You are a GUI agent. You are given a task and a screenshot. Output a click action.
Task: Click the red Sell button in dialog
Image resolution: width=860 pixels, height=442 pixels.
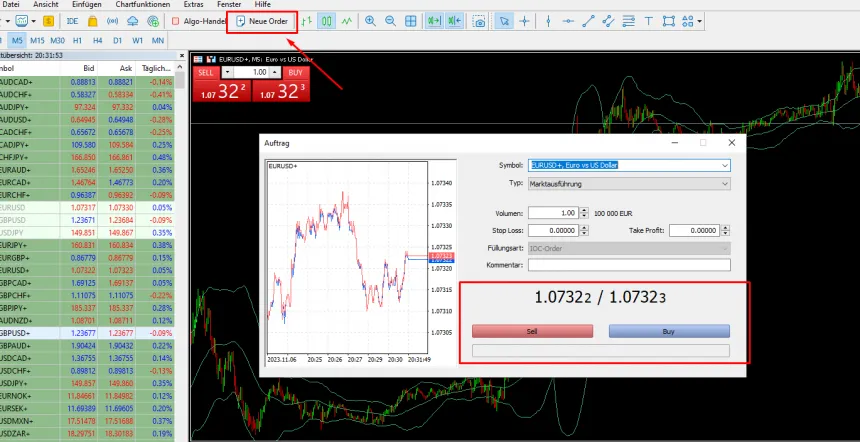pos(532,331)
